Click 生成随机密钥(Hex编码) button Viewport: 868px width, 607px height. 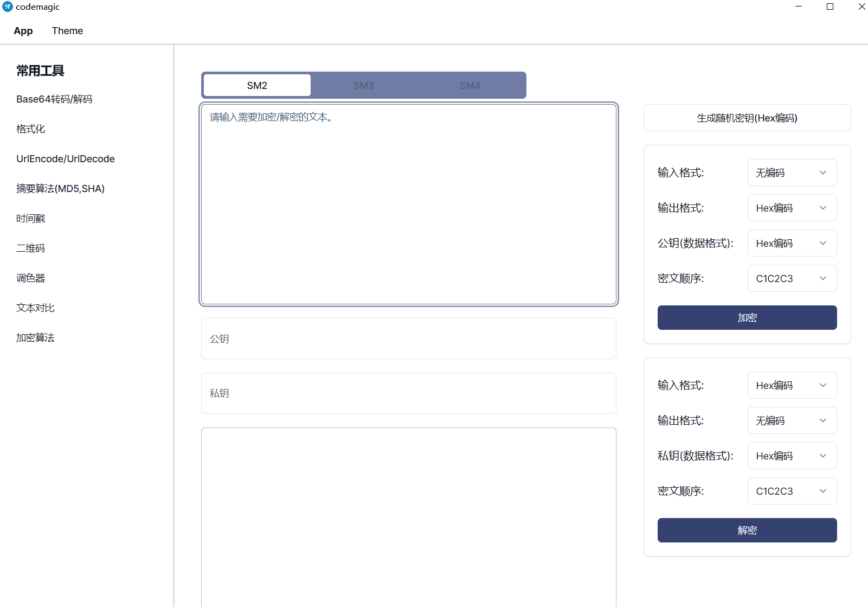747,118
